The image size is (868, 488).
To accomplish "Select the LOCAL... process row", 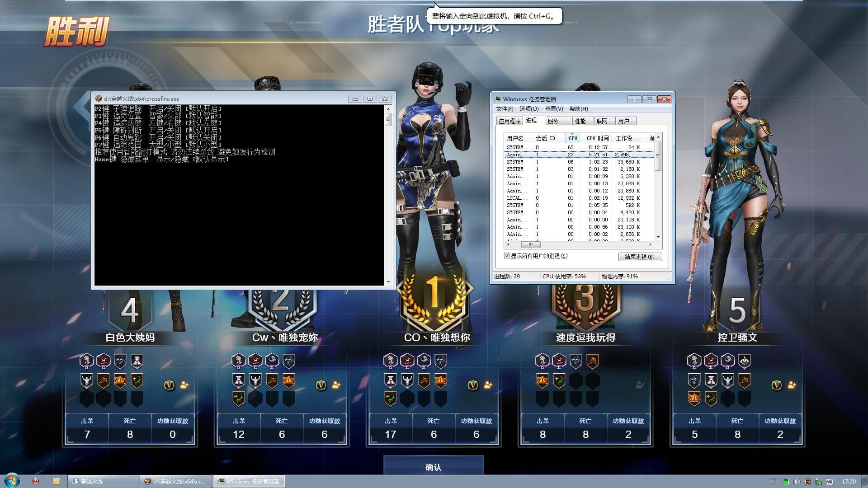I will pyautogui.click(x=580, y=198).
